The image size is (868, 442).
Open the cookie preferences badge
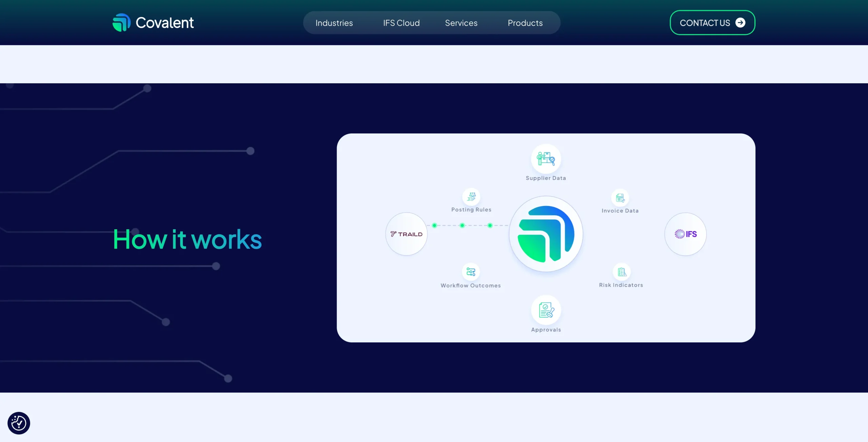pos(19,423)
